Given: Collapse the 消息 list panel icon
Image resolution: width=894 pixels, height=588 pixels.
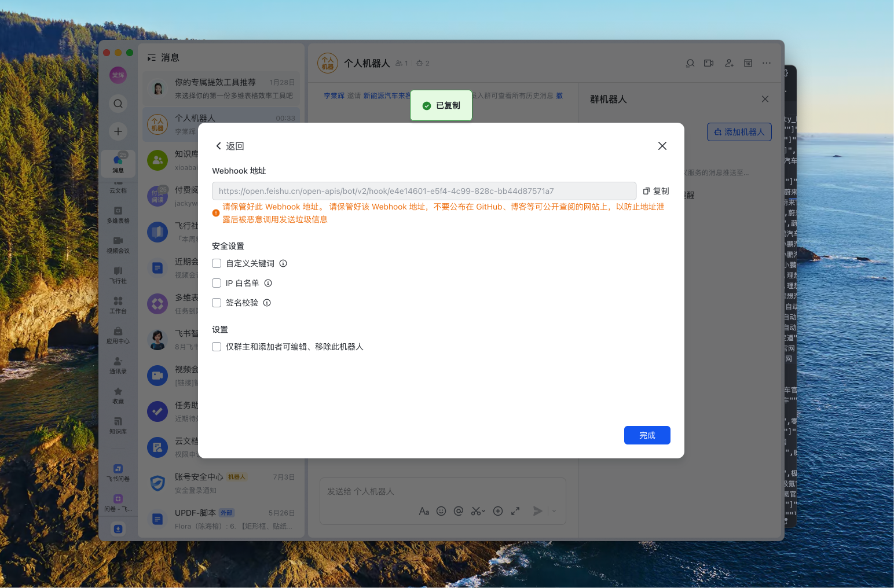Looking at the screenshot, I should pyautogui.click(x=152, y=57).
